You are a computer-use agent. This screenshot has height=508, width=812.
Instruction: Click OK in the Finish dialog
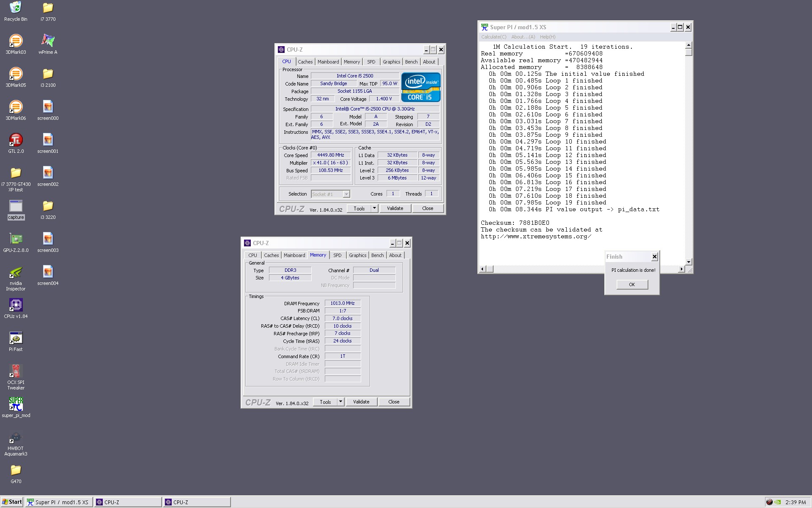632,284
